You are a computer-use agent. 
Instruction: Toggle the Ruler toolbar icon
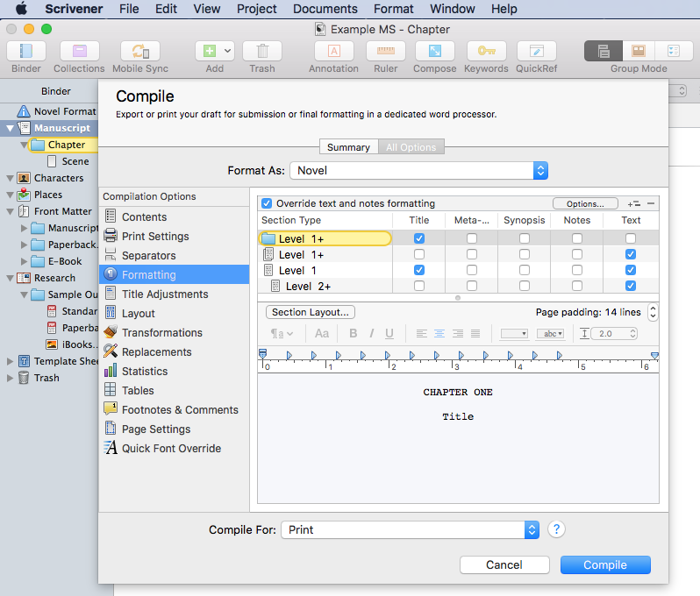pos(386,51)
